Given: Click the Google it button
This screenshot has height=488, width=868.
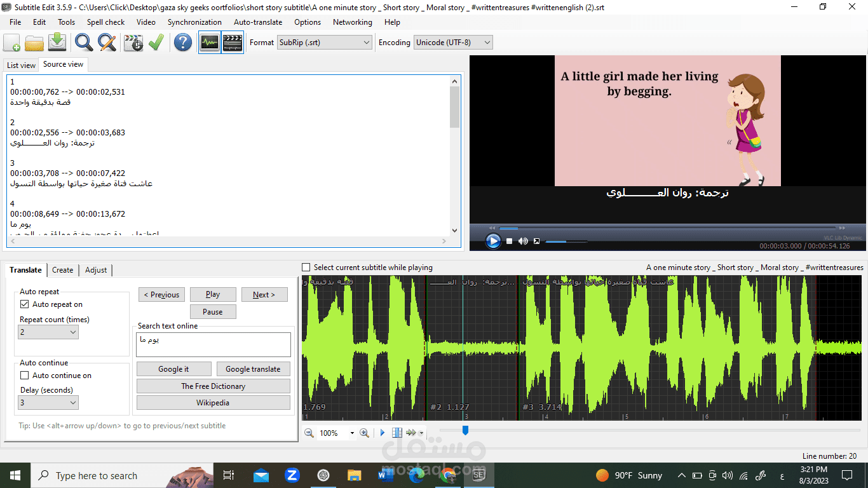Looking at the screenshot, I should (173, 369).
